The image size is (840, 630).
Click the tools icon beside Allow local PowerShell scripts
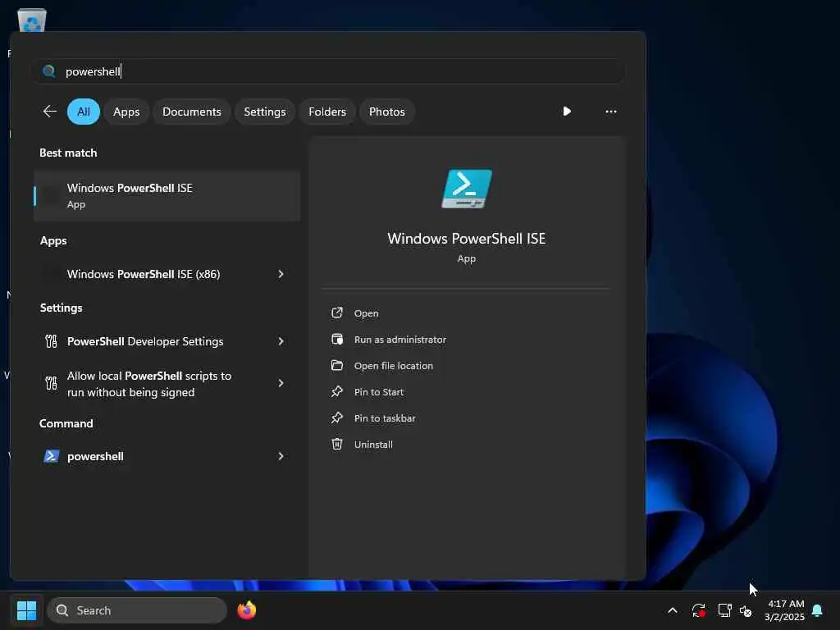click(51, 383)
